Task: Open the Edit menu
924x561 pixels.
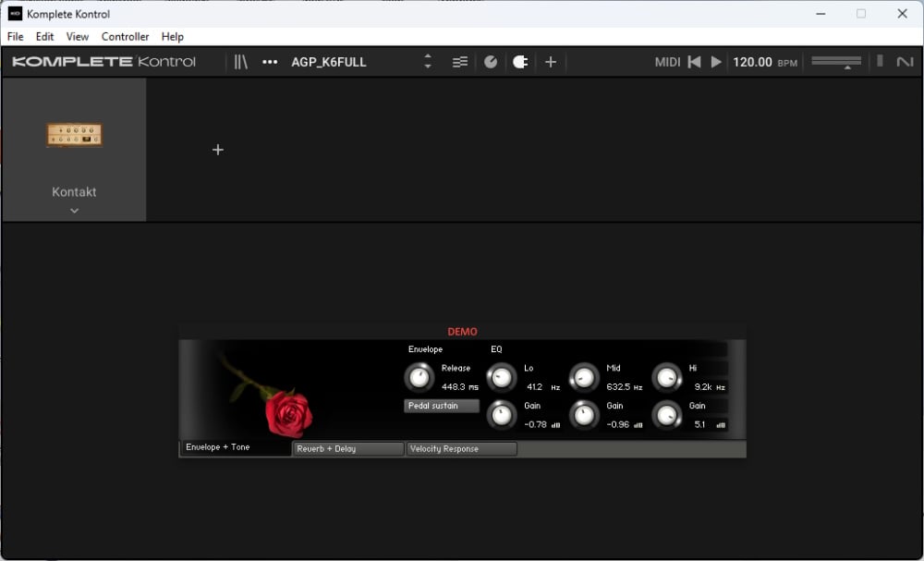Action: coord(44,37)
